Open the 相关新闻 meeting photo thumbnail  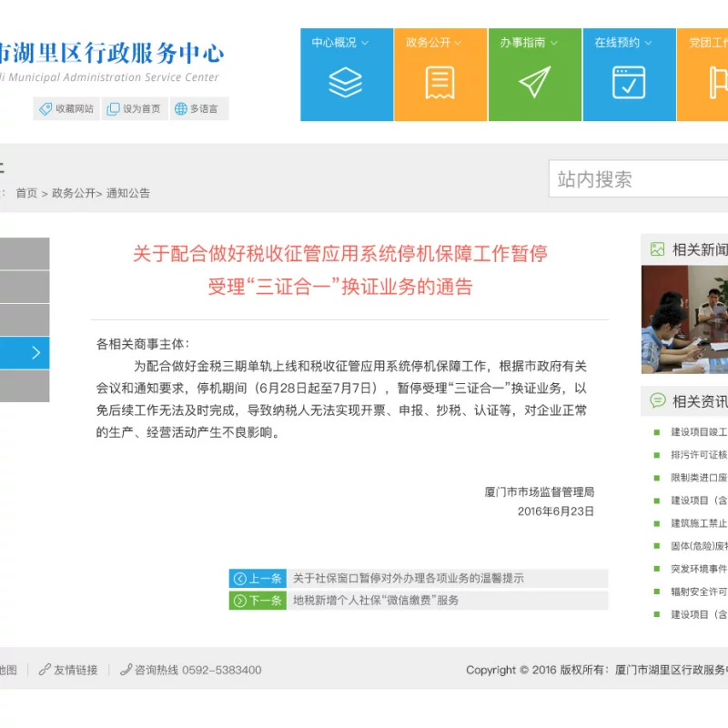coord(684,318)
